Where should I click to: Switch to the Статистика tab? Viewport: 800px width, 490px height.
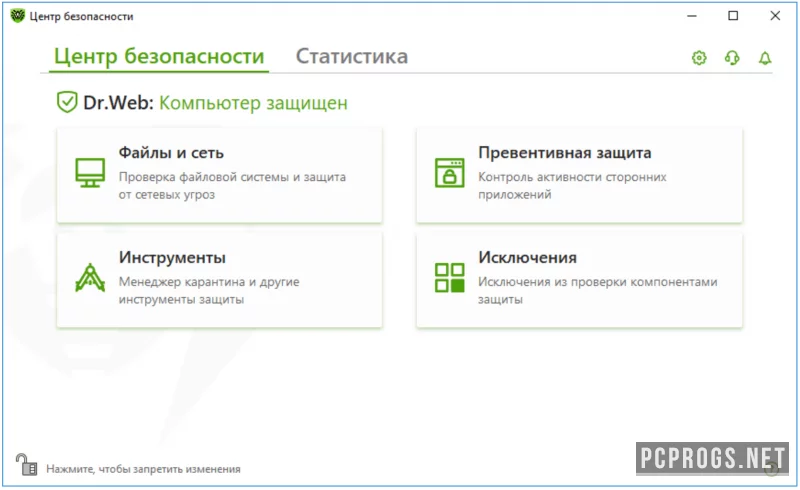(x=352, y=56)
